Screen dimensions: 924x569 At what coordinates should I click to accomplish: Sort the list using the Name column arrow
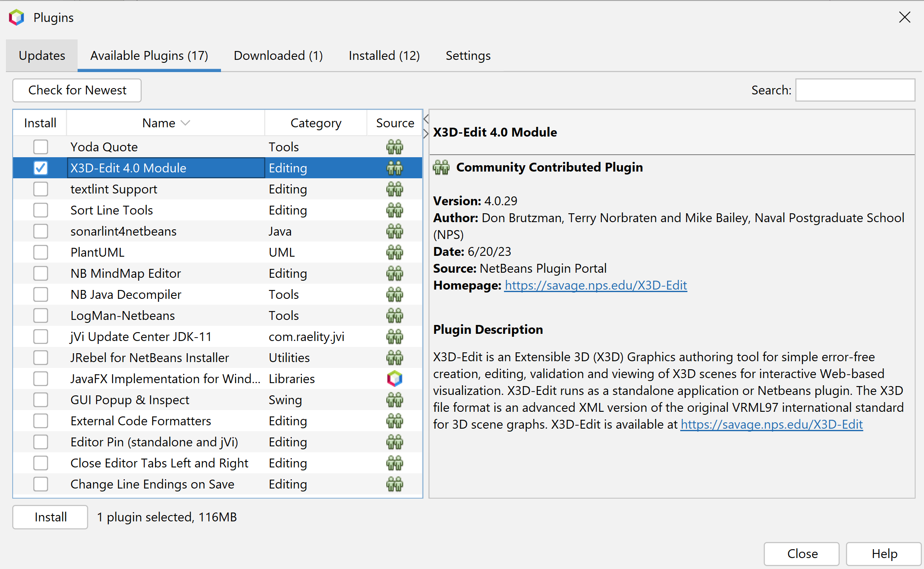pos(186,123)
